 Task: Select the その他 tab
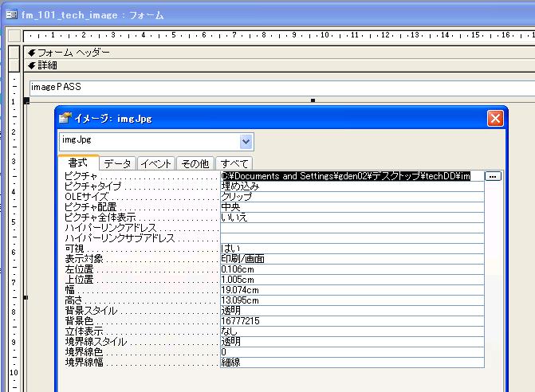coord(195,163)
